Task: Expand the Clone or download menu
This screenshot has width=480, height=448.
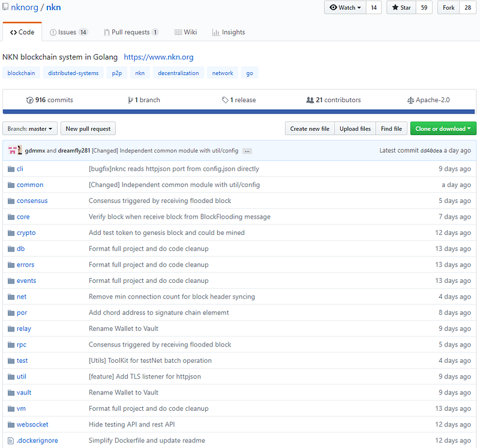Action: point(443,129)
